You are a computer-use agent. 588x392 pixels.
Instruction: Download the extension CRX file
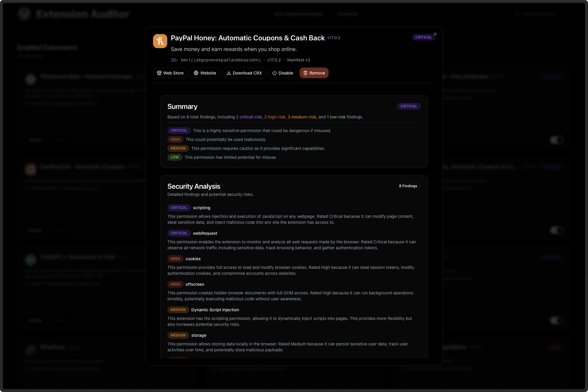click(244, 73)
